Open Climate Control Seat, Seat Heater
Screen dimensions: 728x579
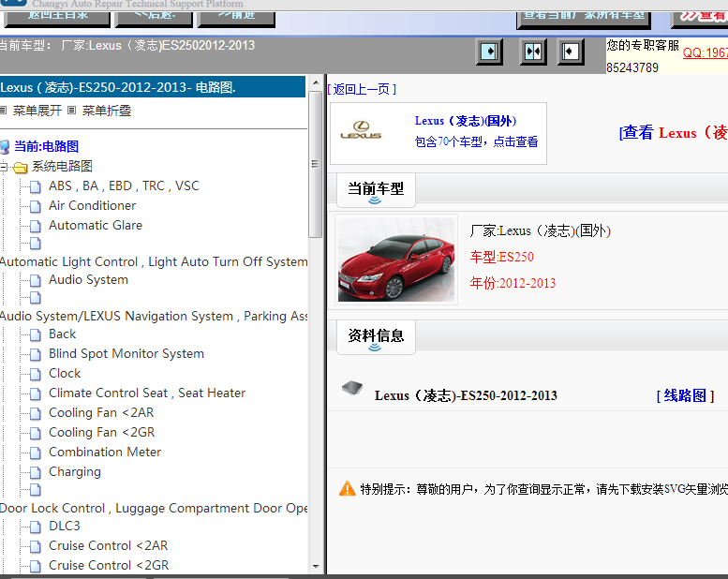147,393
